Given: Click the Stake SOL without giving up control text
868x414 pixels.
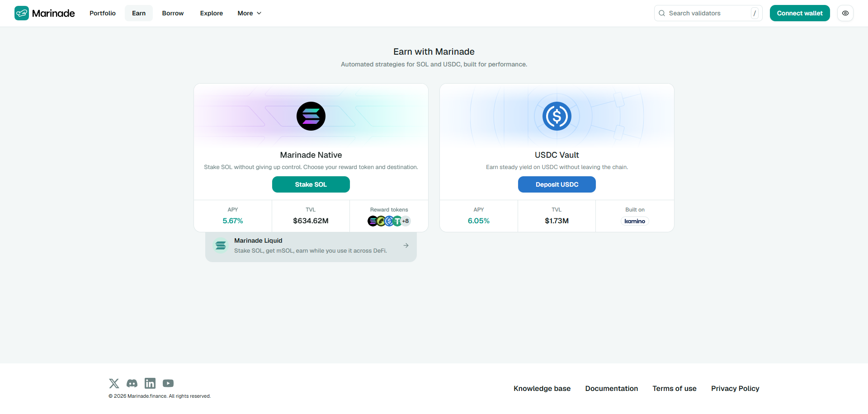Looking at the screenshot, I should pyautogui.click(x=311, y=167).
